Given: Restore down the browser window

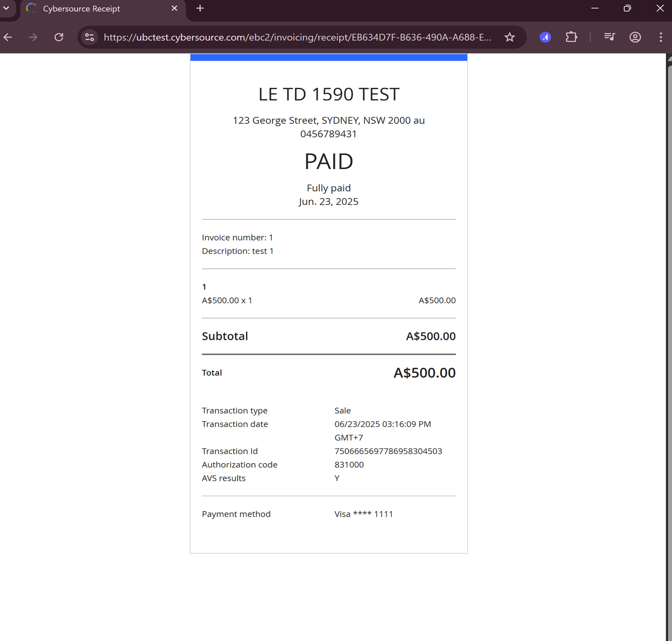Looking at the screenshot, I should click(627, 8).
